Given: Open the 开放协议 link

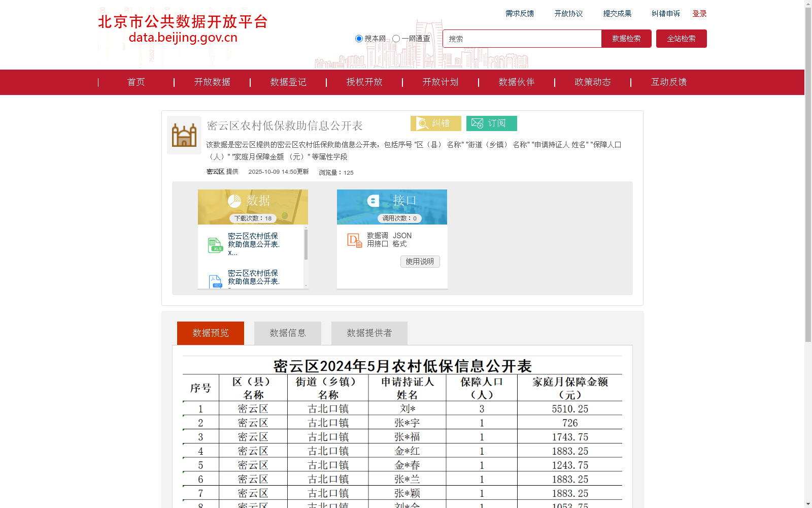Looking at the screenshot, I should pos(568,14).
